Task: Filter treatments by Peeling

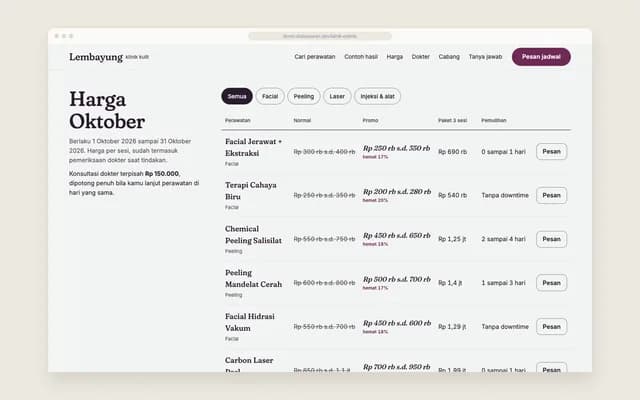Action: click(304, 96)
